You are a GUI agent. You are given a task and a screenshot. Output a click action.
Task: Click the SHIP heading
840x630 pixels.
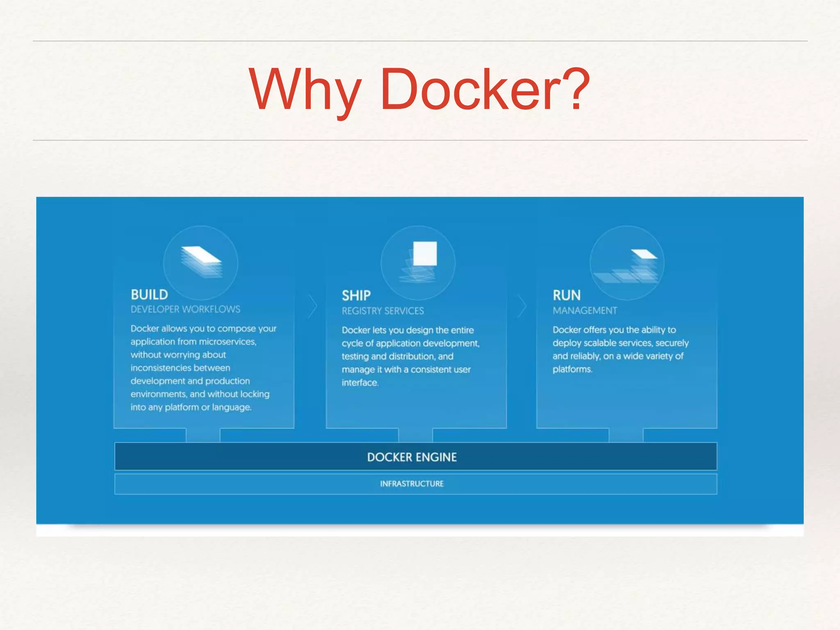[x=356, y=295]
